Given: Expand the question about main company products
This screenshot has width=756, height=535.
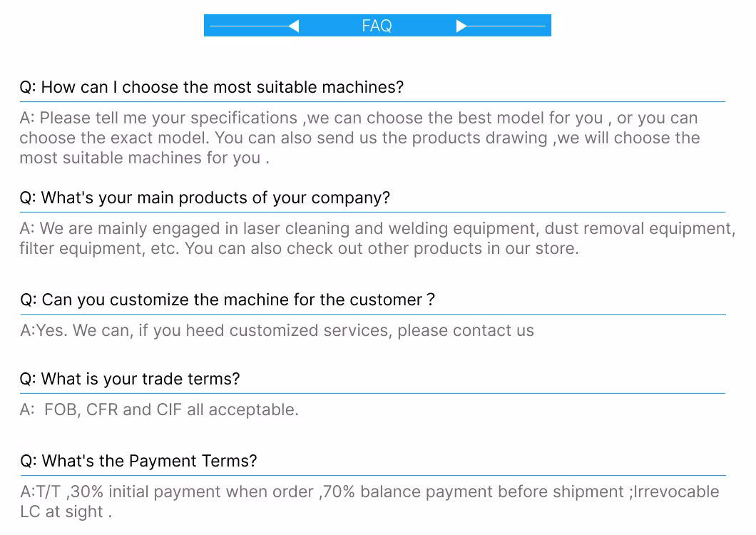Looking at the screenshot, I should point(205,198).
